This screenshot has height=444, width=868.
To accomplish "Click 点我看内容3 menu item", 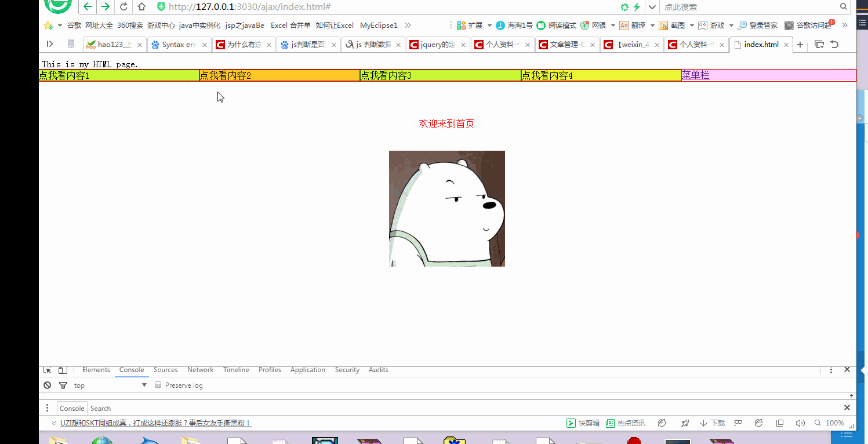I will coord(440,75).
